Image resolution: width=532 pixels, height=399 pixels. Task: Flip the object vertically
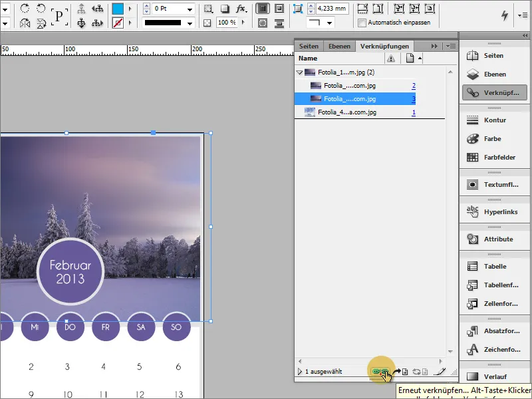click(41, 23)
